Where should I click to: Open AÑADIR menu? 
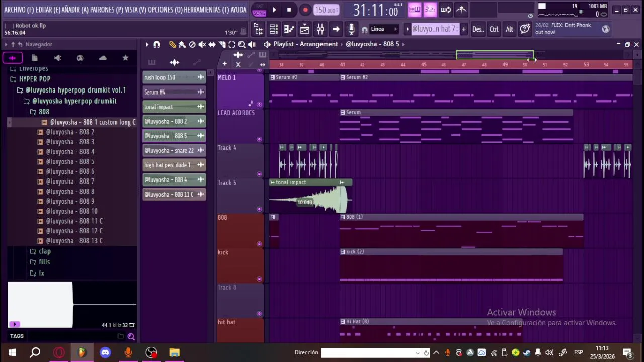tap(74, 10)
